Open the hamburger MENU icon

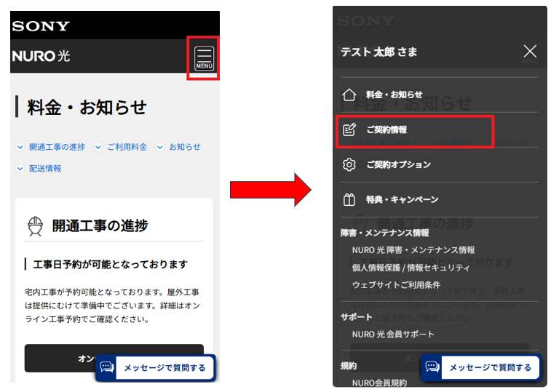(204, 57)
